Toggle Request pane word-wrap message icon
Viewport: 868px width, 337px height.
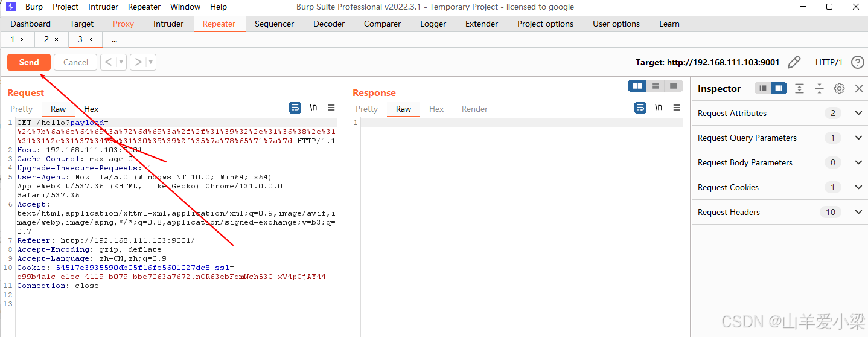[x=295, y=108]
